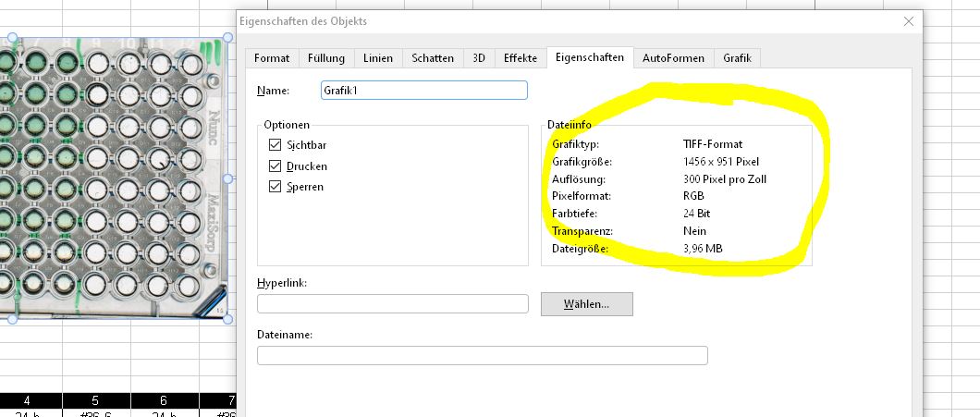Select the microplate image in the spreadsheet
The width and height of the screenshot is (980, 417).
coord(114,178)
